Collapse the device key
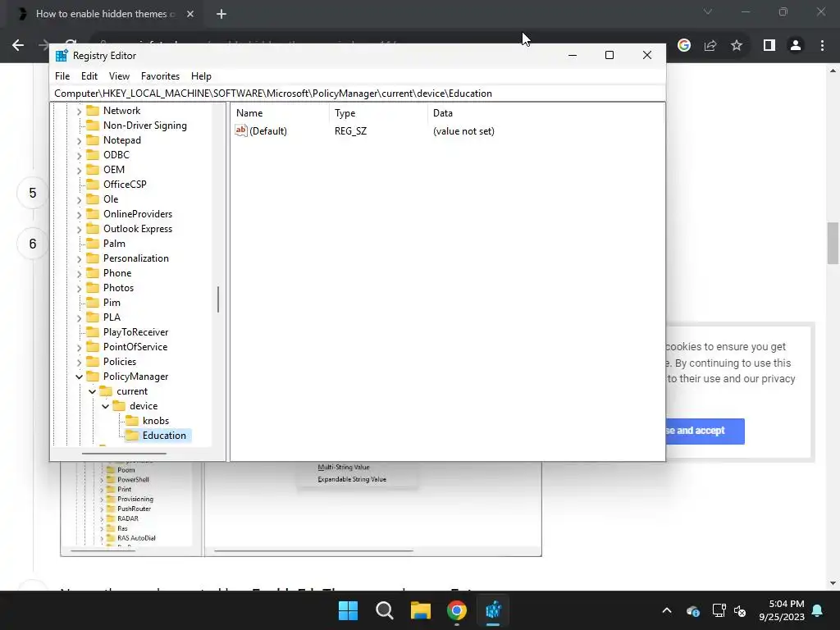Image resolution: width=840 pixels, height=630 pixels. pyautogui.click(x=106, y=406)
